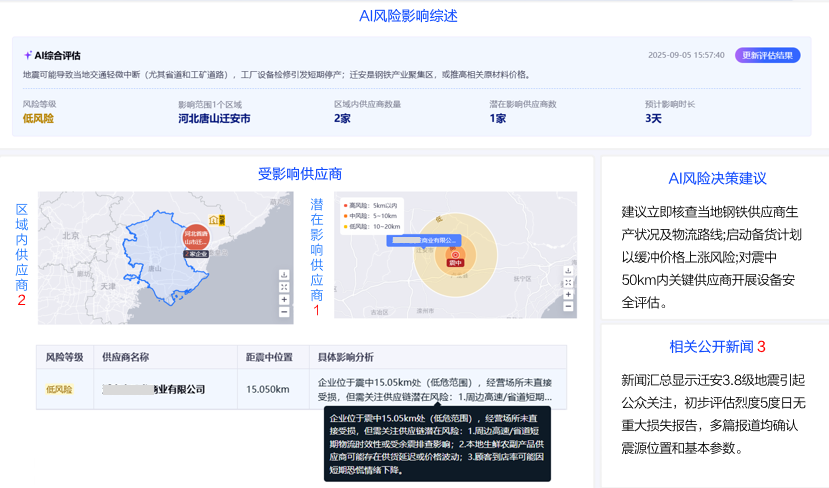Screen dimensions: 829x488
Task: Zoom out on the left regional map
Action: [285, 312]
